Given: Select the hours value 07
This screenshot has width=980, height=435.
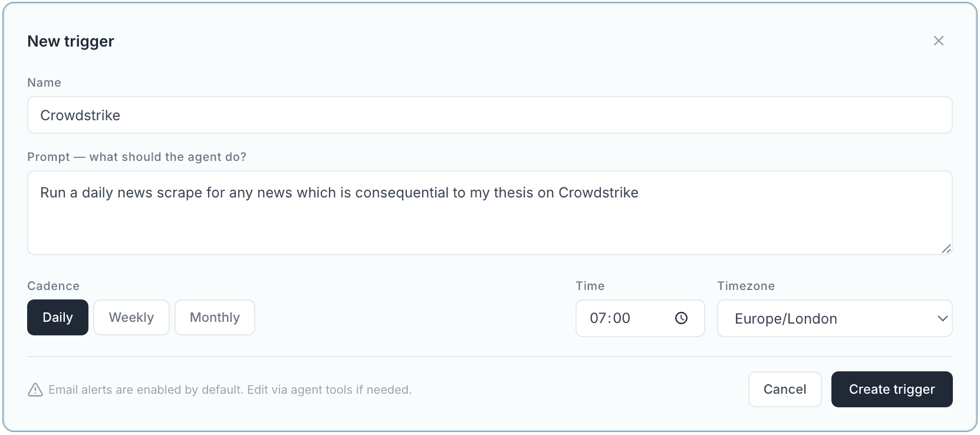Looking at the screenshot, I should click(x=598, y=318).
